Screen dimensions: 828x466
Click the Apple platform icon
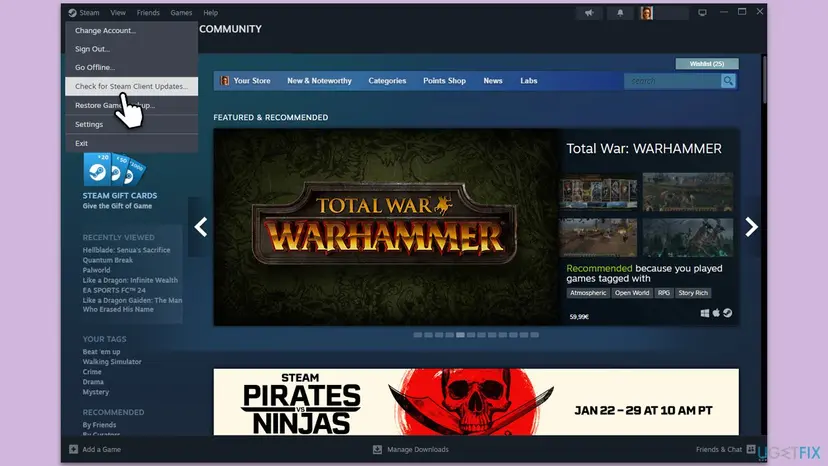coord(716,313)
